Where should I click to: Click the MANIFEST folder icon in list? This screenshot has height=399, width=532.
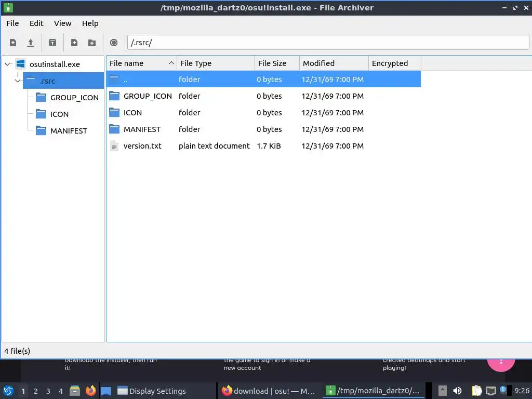click(114, 129)
